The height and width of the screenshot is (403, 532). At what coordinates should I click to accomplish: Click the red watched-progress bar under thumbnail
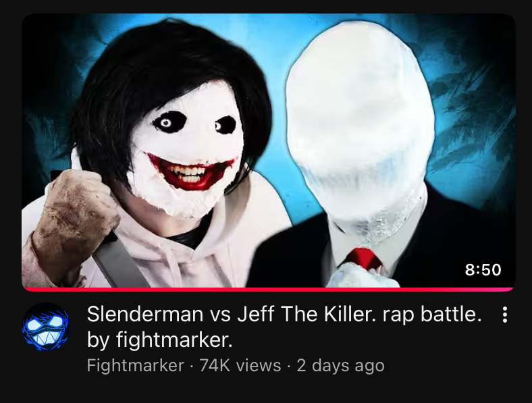pos(269,290)
